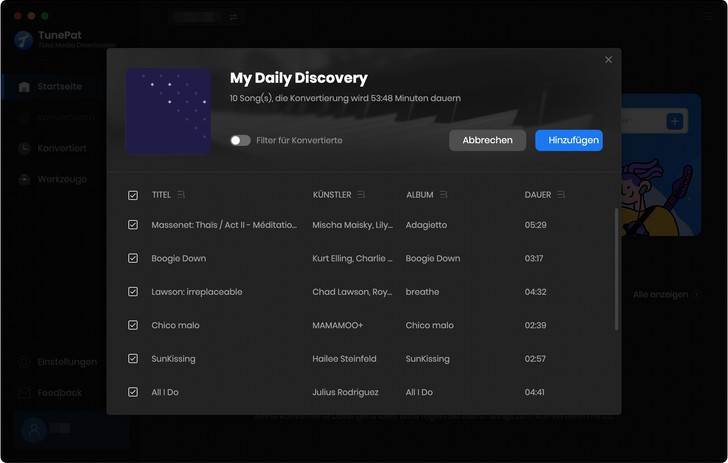Open Einstellungen in the sidebar
This screenshot has height=463, width=728.
coord(67,362)
